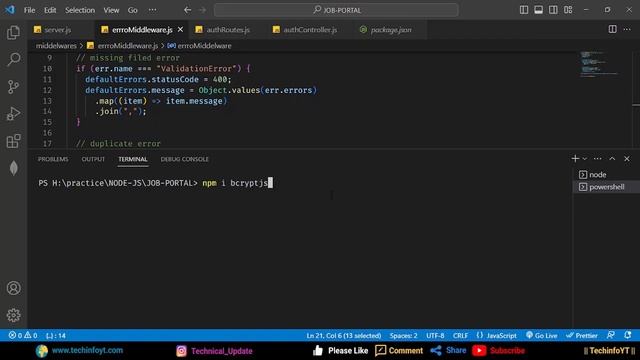Click Ln 21, Col 6 cursor position

344,336
